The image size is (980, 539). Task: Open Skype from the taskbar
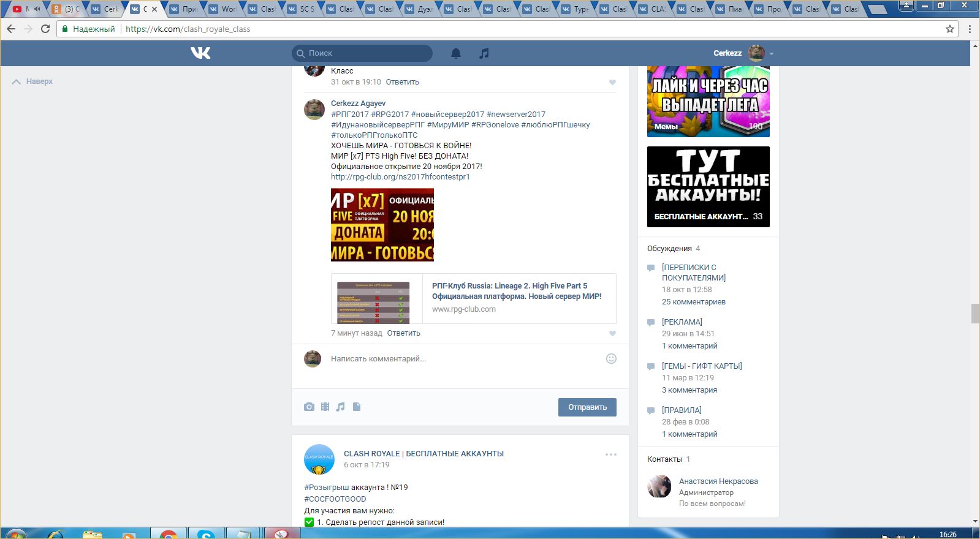tap(206, 534)
